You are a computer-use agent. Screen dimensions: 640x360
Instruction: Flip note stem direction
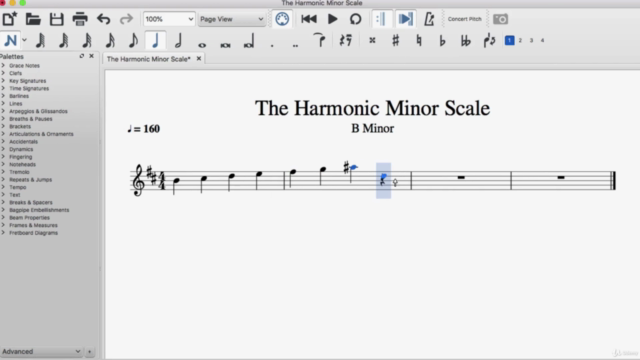[489, 40]
